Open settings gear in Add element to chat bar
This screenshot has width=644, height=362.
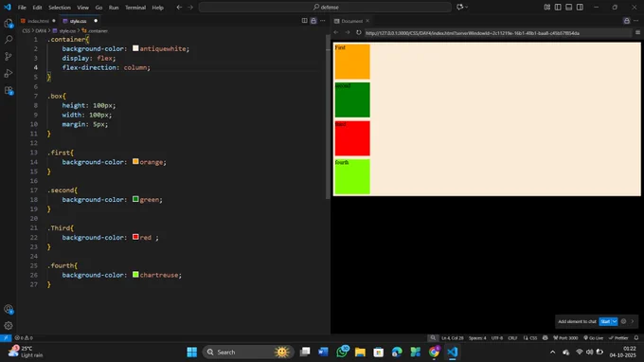coord(623,321)
